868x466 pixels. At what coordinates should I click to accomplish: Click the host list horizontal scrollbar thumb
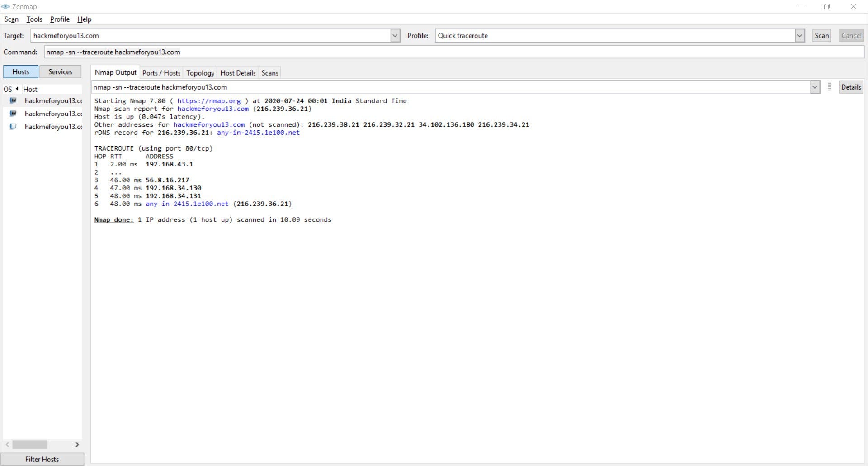pos(30,445)
